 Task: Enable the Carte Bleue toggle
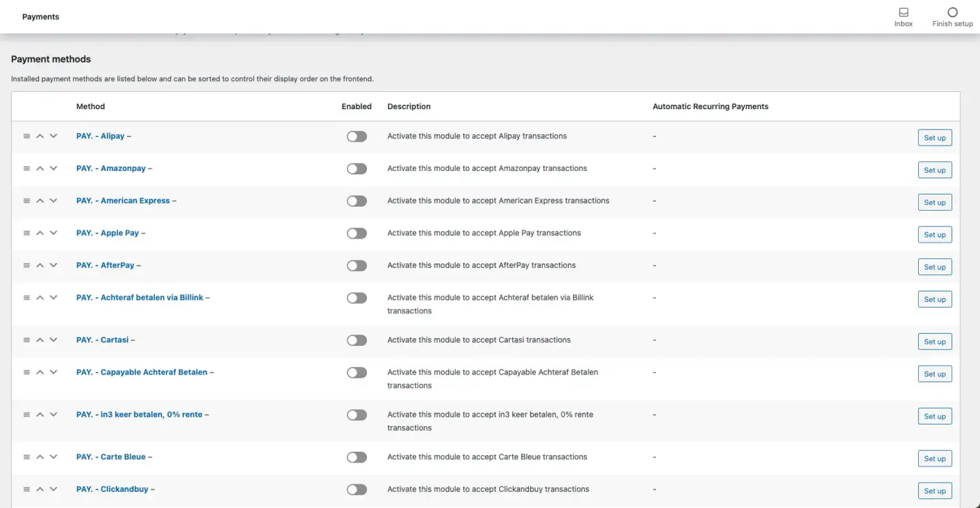click(357, 457)
